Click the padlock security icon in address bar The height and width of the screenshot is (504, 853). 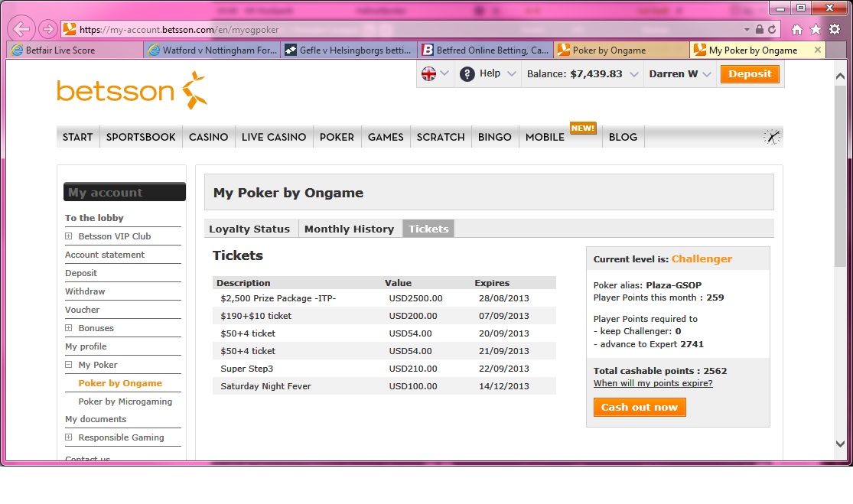(760, 29)
